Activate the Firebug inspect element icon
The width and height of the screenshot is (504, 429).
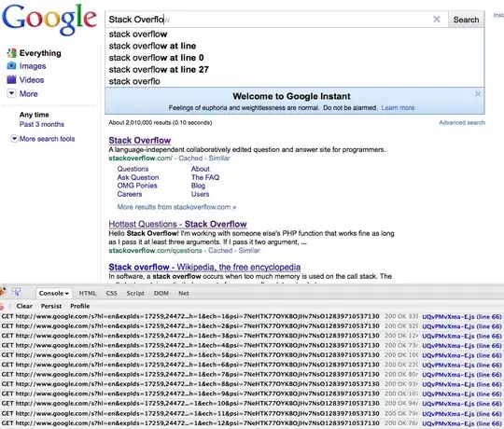pos(16,292)
